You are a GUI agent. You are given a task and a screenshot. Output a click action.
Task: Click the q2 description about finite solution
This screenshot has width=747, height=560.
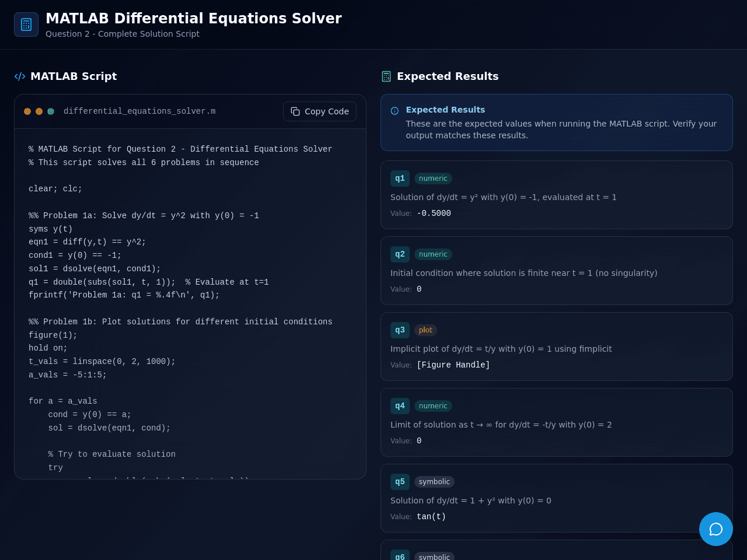[524, 273]
